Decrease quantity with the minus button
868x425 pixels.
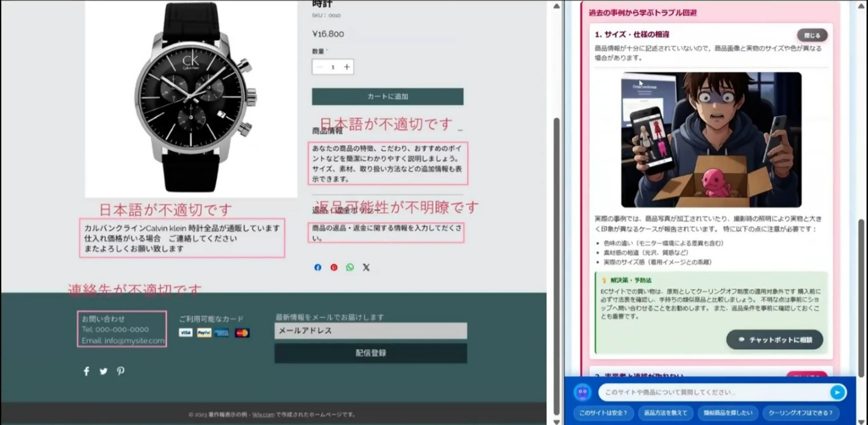coord(319,67)
